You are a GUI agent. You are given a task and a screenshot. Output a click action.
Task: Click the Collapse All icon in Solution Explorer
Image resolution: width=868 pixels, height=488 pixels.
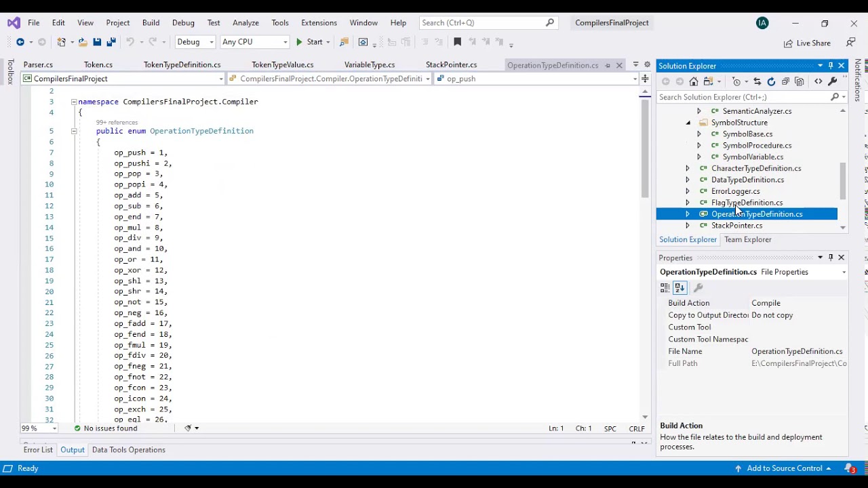tap(785, 81)
